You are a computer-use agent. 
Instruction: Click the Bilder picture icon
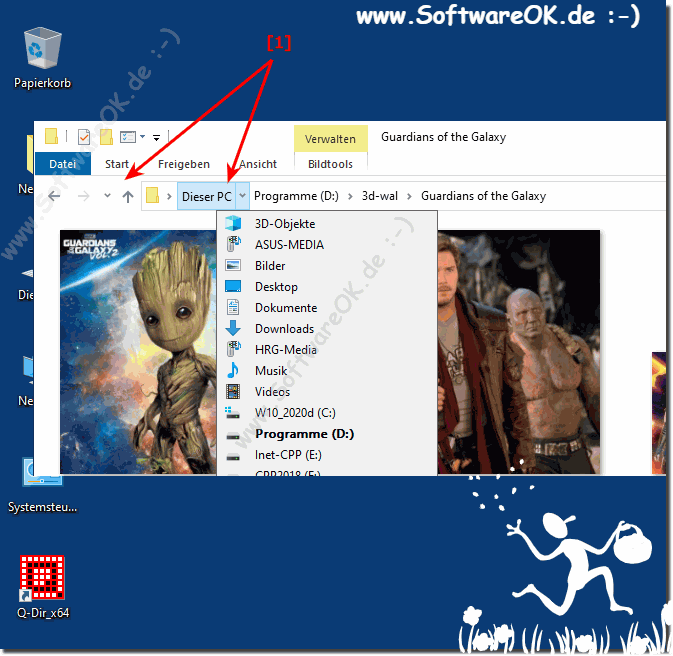coord(233,265)
